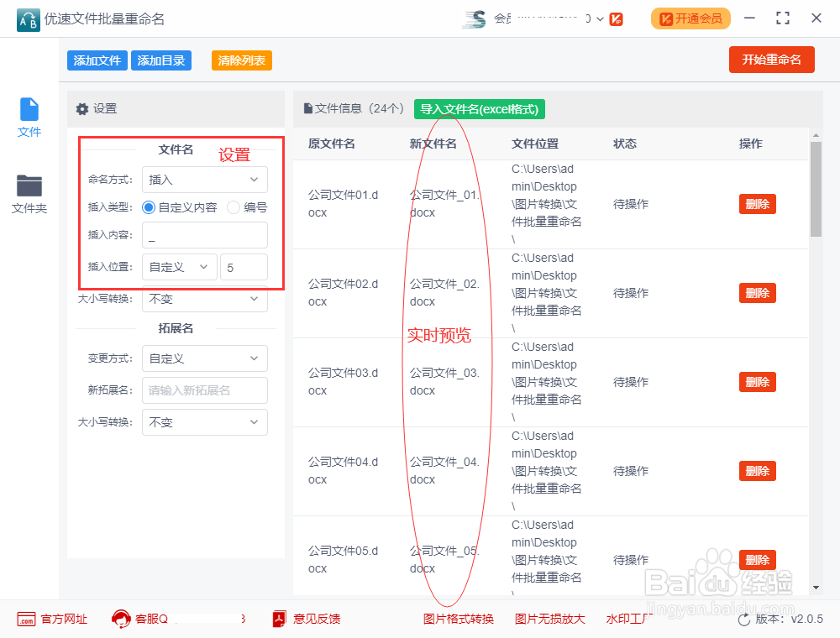Click the 新拓展名 input field
840x638 pixels.
point(205,390)
